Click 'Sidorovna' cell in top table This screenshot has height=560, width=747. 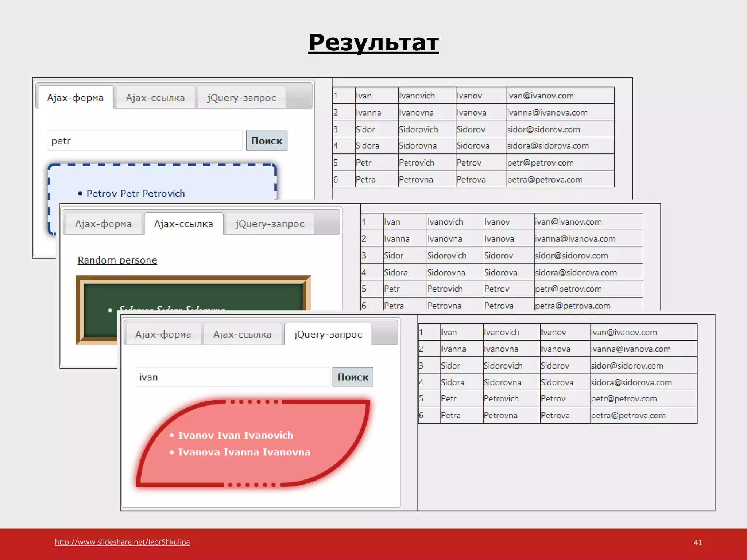[427, 145]
